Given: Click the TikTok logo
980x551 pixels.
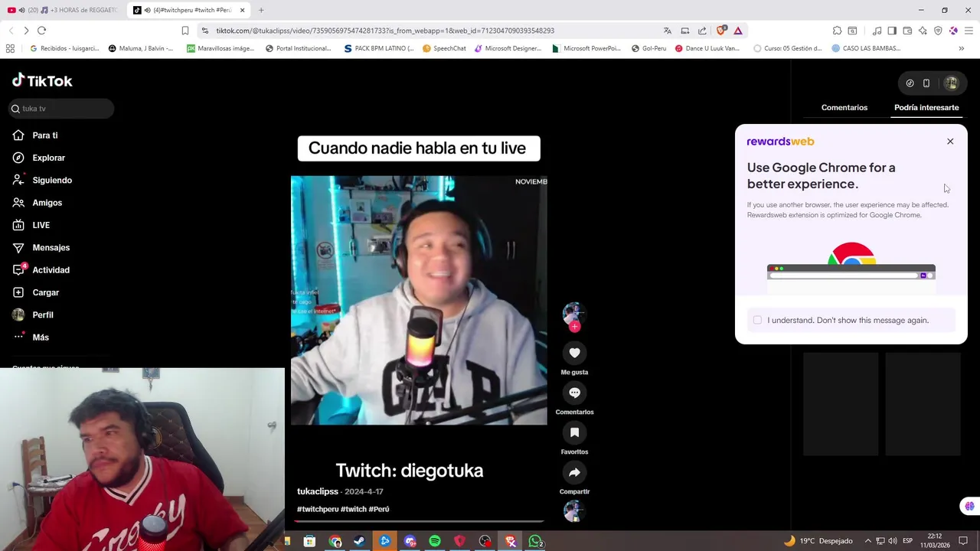Looking at the screenshot, I should tap(42, 80).
